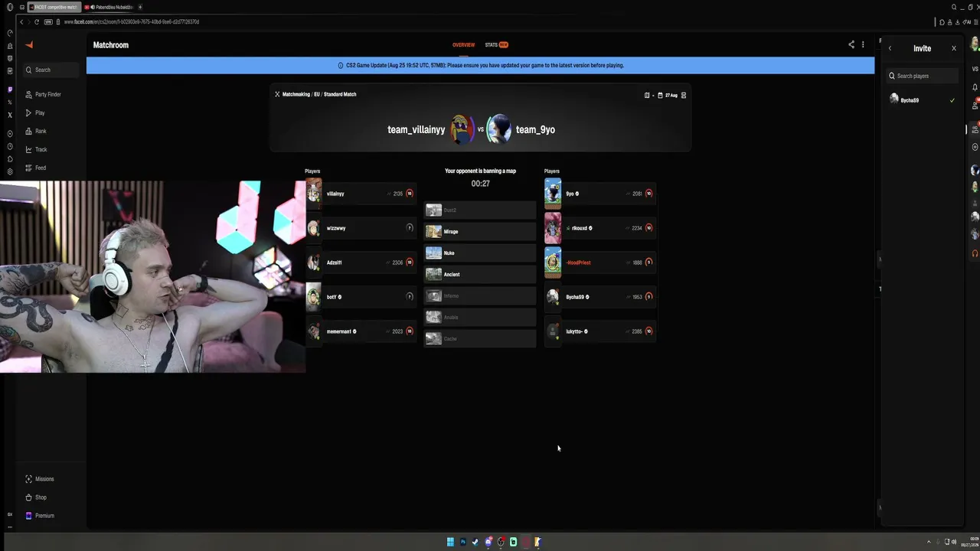
Task: Click the CS2 Game Update notice banner
Action: click(x=480, y=65)
